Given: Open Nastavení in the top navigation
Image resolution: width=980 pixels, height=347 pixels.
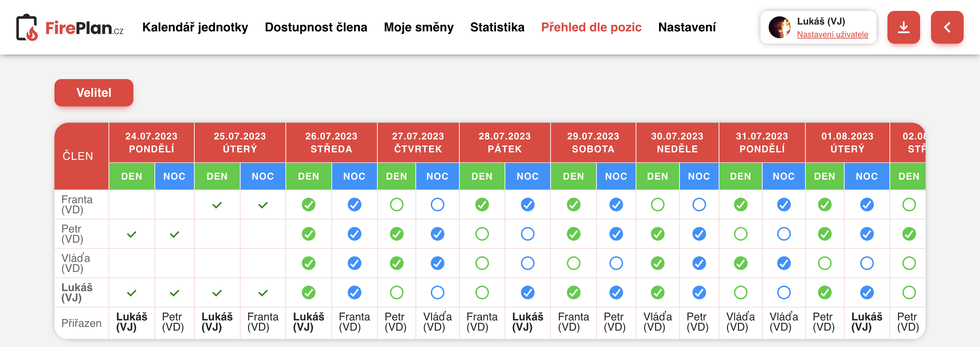Looking at the screenshot, I should (687, 27).
